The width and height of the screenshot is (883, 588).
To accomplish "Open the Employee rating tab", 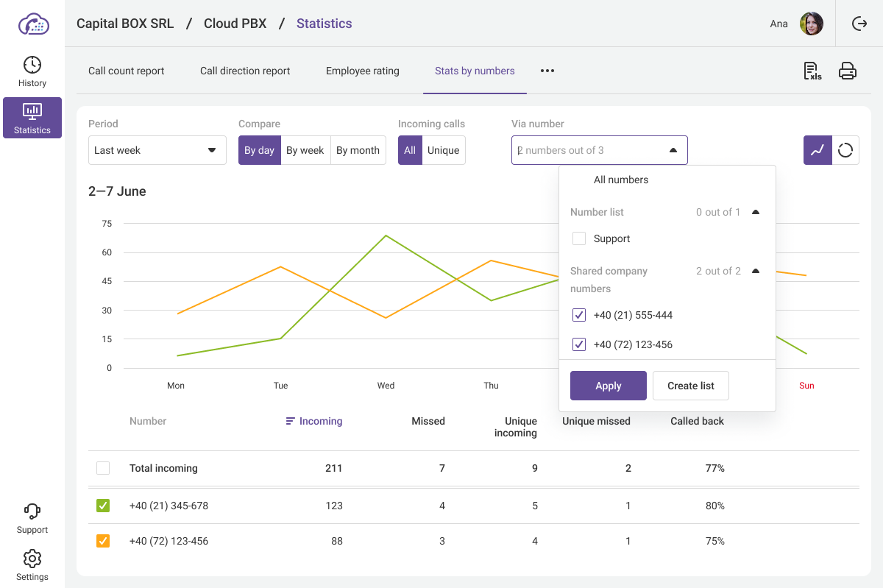I will click(363, 71).
